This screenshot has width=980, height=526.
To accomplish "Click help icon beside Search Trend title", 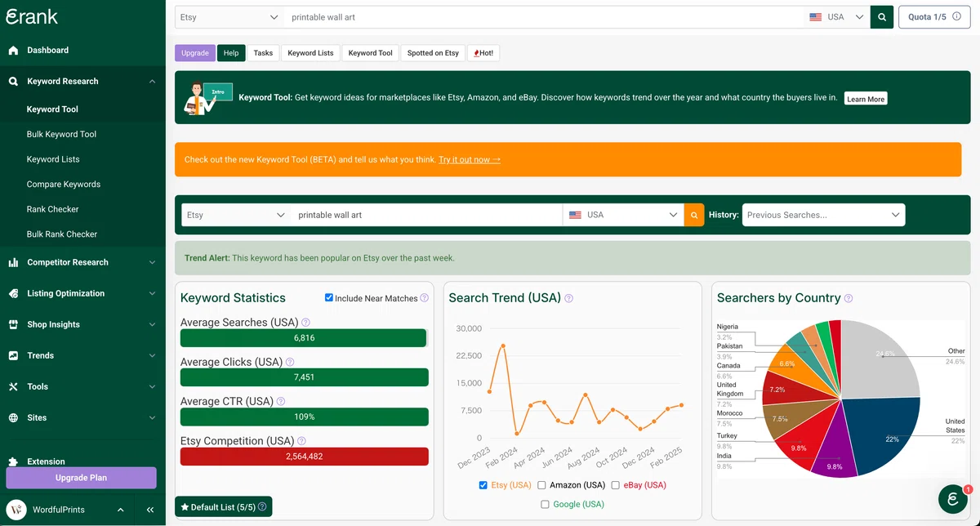I will pyautogui.click(x=569, y=298).
